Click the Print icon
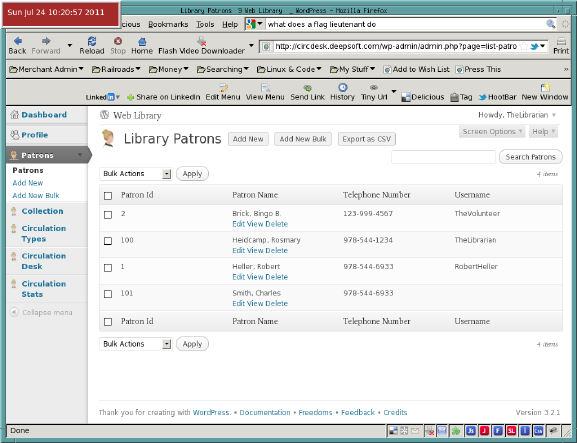The image size is (577, 443). pyautogui.click(x=561, y=41)
